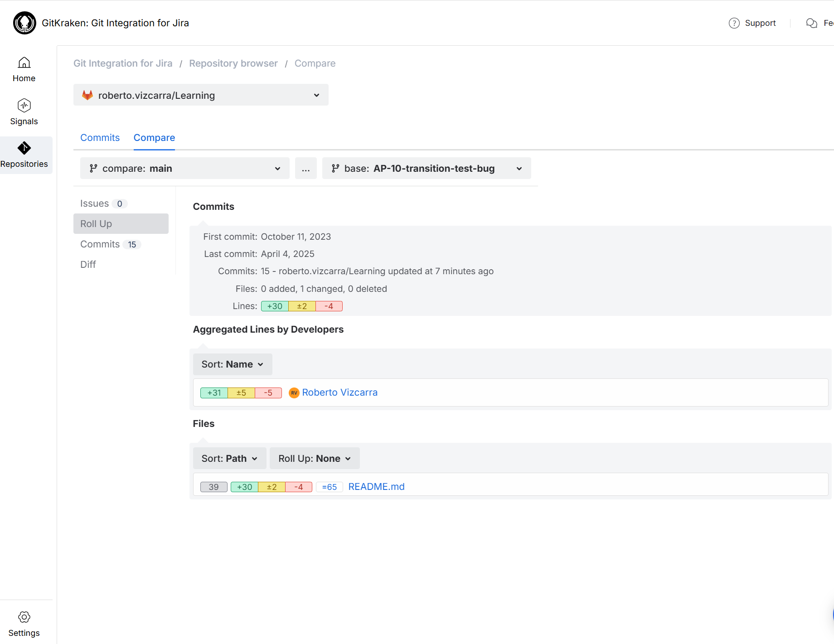
Task: Open the Sort: Path dropdown
Action: [x=229, y=459]
